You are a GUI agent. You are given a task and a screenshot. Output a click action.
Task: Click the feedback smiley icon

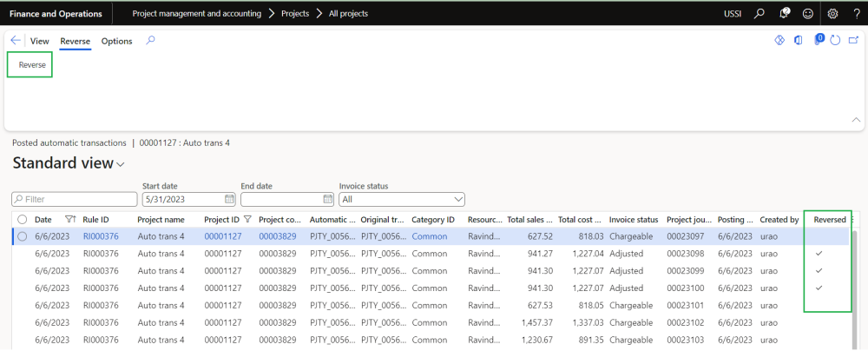[808, 14]
